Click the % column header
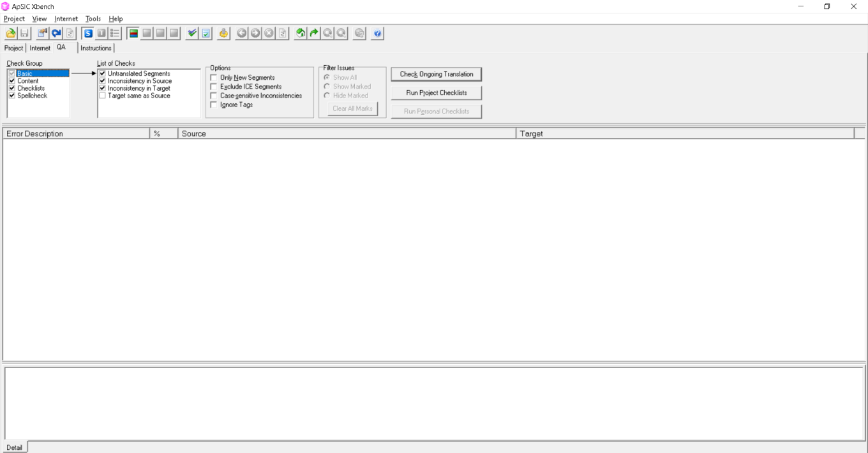This screenshot has height=453, width=868. coord(163,133)
